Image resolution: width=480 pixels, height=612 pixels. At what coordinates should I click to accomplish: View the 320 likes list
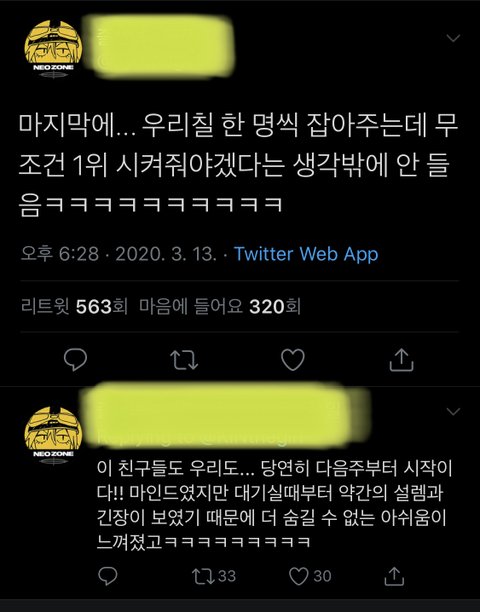[220, 306]
